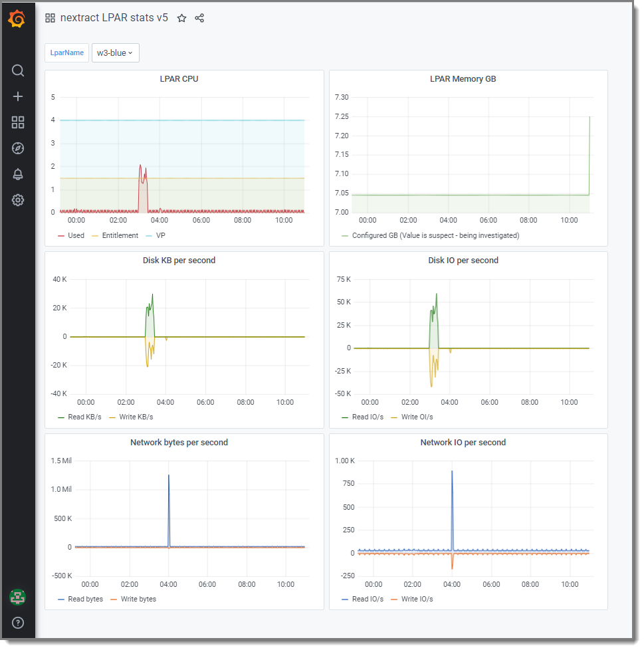Open the LPAR Memory GB panel title menu
This screenshot has width=644, height=650.
463,79
